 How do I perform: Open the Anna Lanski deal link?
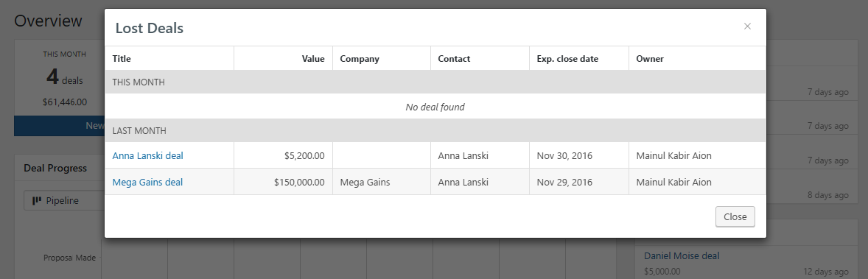tap(148, 155)
